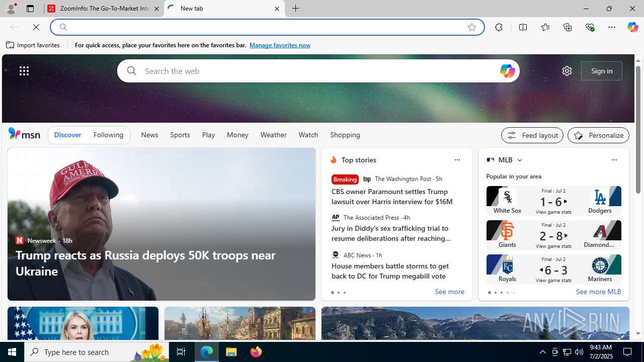Click See more in Top stories
This screenshot has height=362, width=644.
(449, 292)
